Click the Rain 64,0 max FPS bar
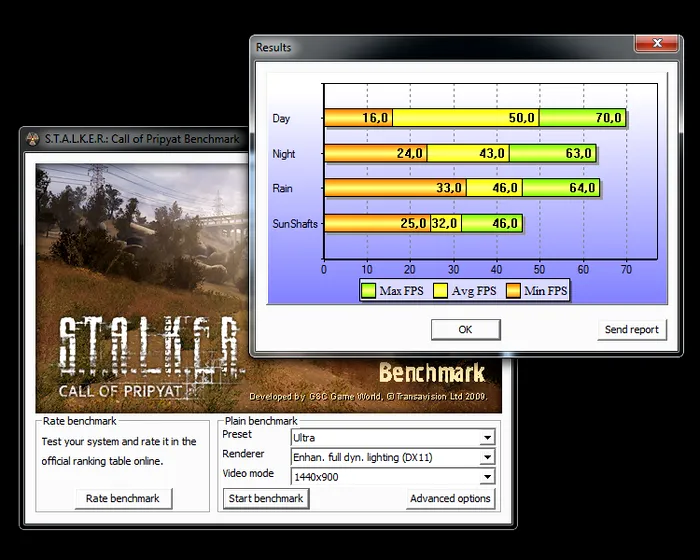The width and height of the screenshot is (700, 560). point(561,188)
